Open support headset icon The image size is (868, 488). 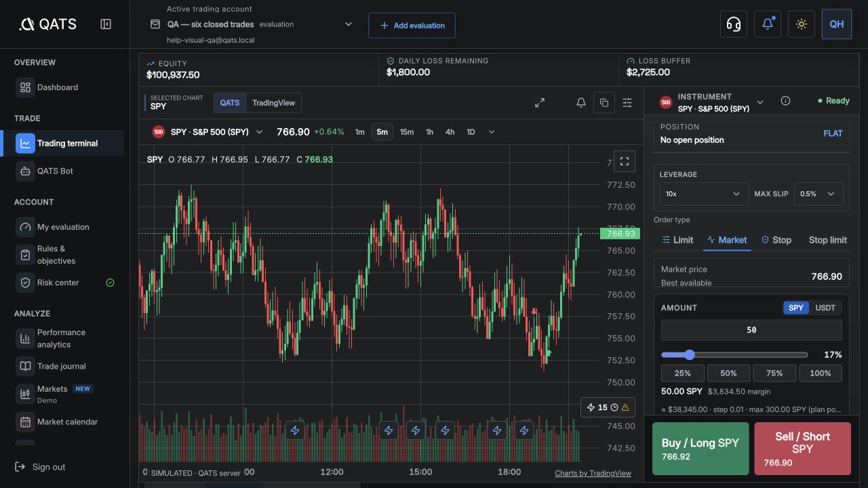tap(733, 24)
